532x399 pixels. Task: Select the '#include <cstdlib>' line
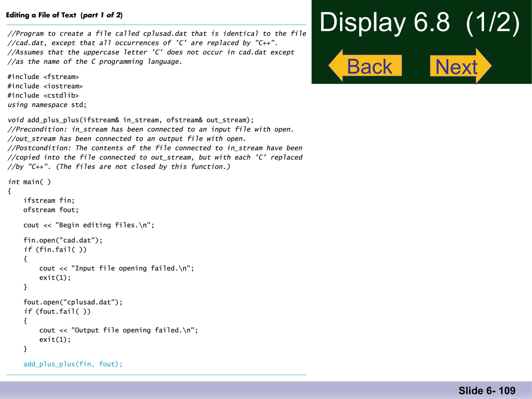pos(43,96)
